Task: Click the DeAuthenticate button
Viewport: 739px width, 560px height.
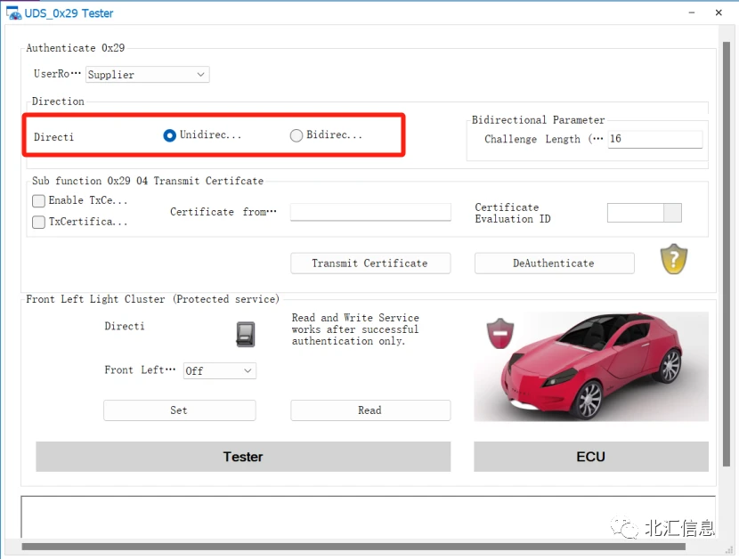Action: [x=554, y=264]
